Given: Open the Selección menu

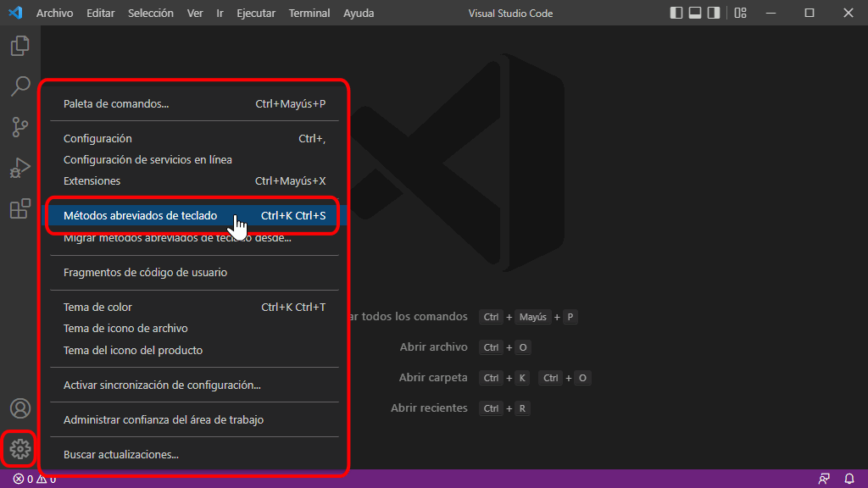Looking at the screenshot, I should click(151, 13).
